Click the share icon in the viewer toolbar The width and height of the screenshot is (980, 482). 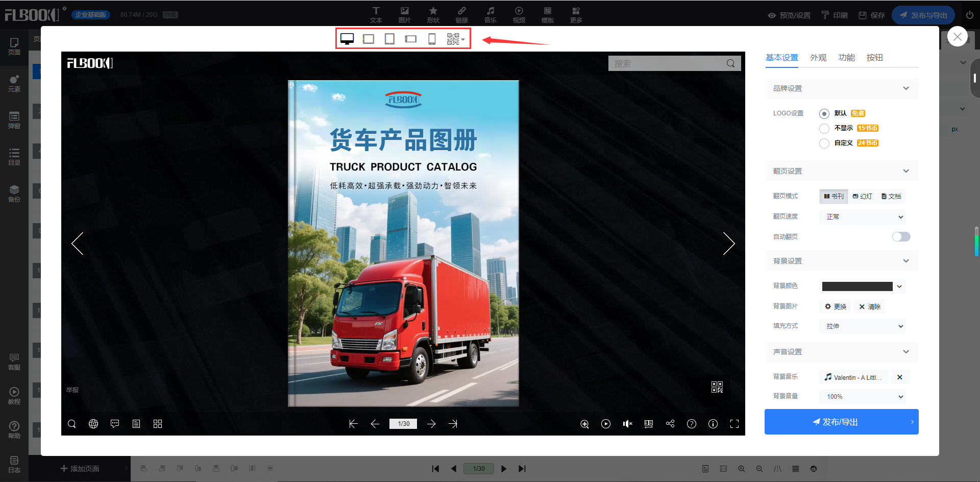pyautogui.click(x=670, y=424)
